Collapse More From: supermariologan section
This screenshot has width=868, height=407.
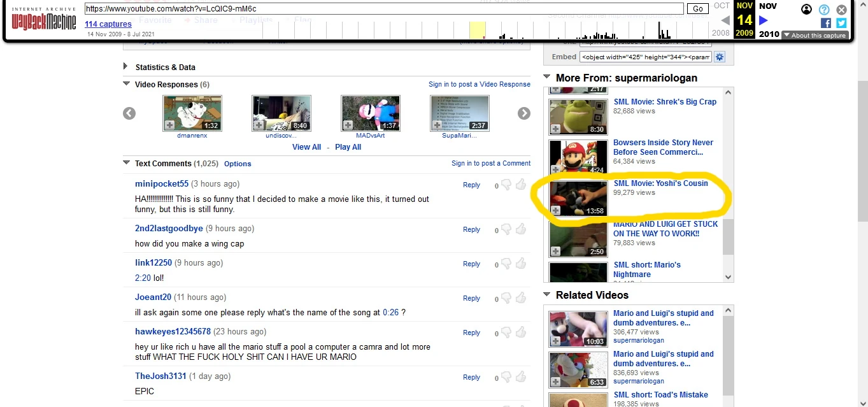click(546, 78)
